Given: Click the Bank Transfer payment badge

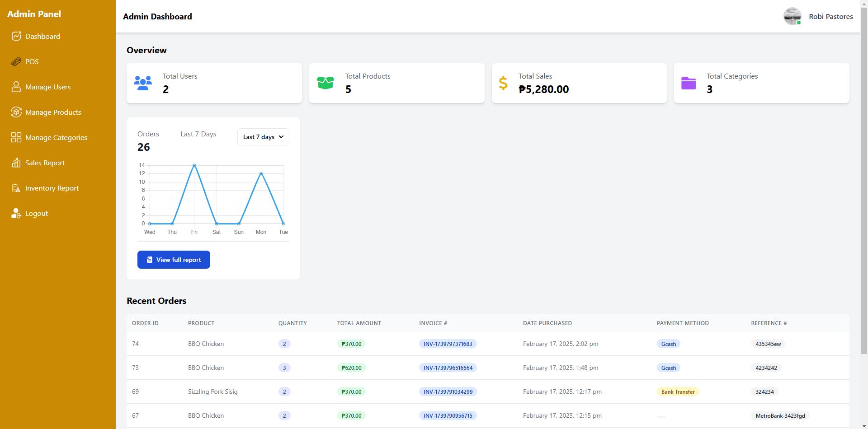Looking at the screenshot, I should 678,392.
